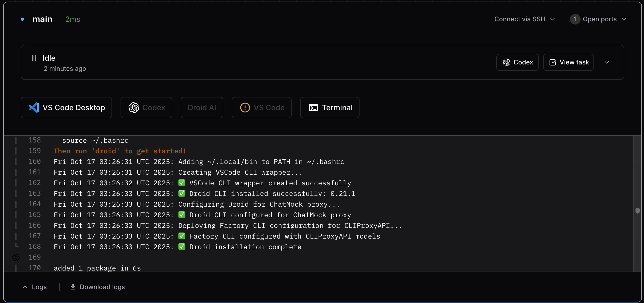Click log line 158 'source ~/.bashrc'
Image resolution: width=644 pixels, height=303 pixels.
coord(95,140)
